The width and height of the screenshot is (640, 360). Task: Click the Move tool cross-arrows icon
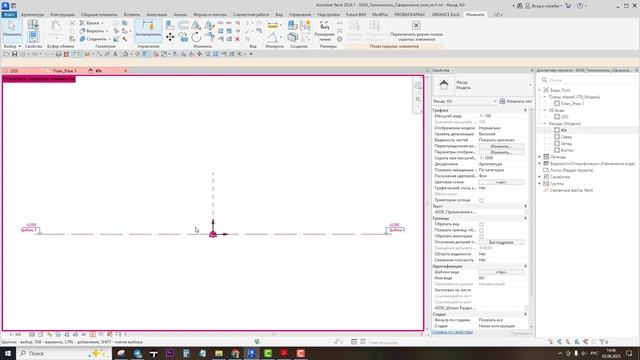(170, 37)
